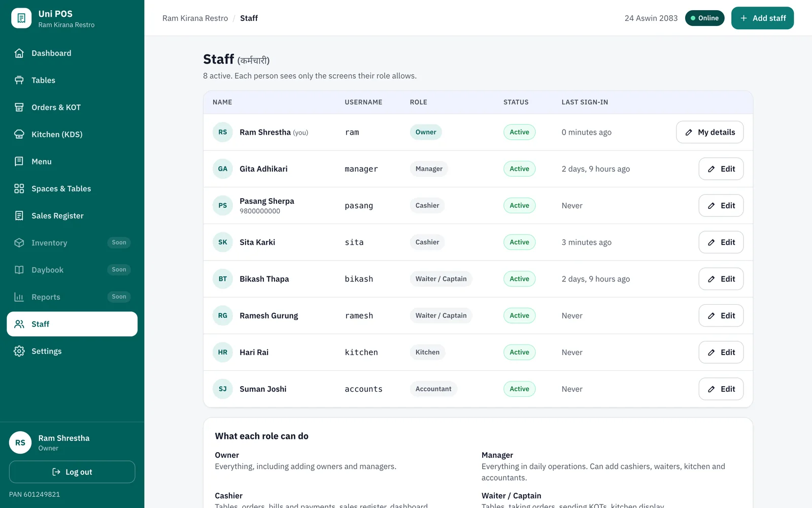Screen dimensions: 812x508
Task: Click the Add staff button
Action: (x=762, y=18)
